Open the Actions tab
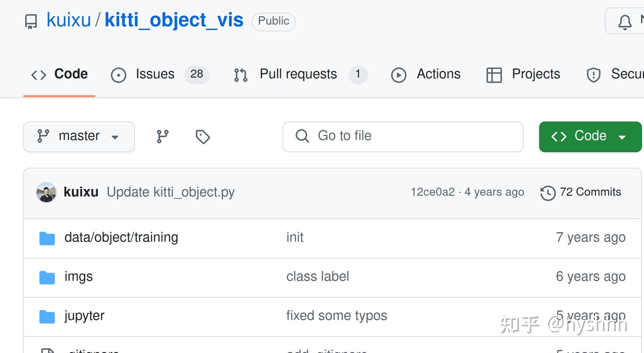Viewport: 644px width, 353px height. pos(438,74)
